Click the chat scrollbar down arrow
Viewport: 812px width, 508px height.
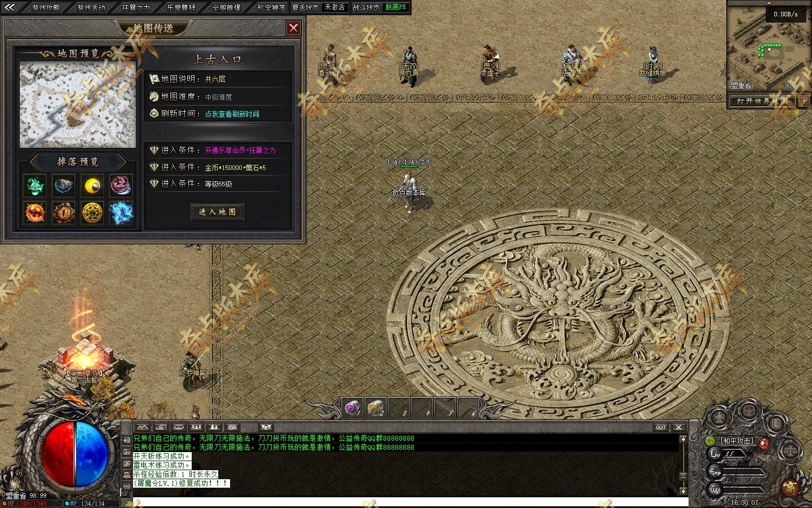pyautogui.click(x=683, y=491)
